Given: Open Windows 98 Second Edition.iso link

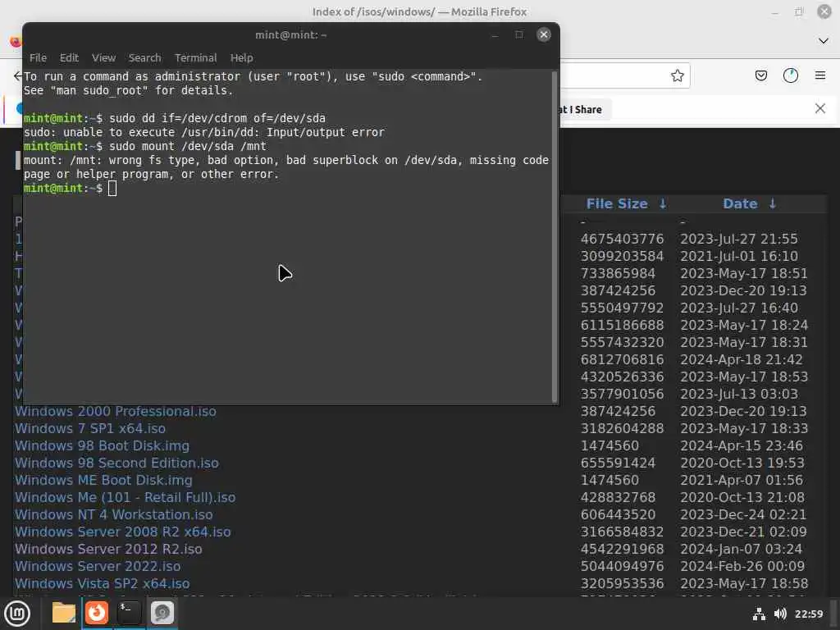Looking at the screenshot, I should pyautogui.click(x=116, y=463).
